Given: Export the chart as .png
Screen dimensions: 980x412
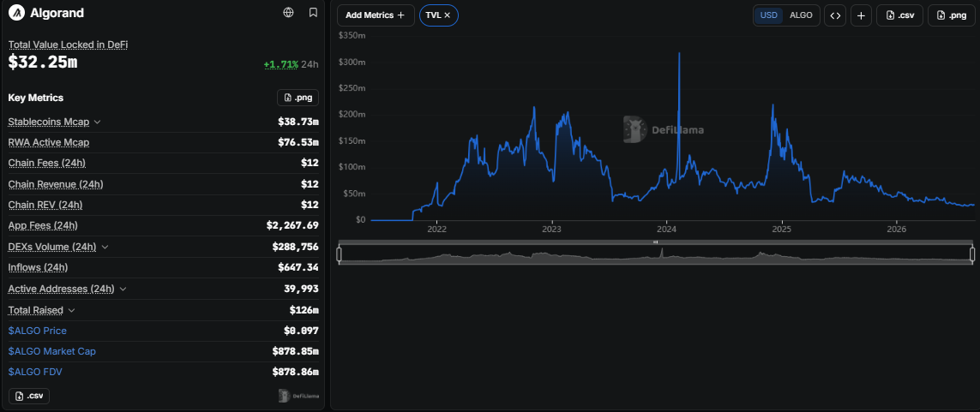Looking at the screenshot, I should click(x=951, y=15).
